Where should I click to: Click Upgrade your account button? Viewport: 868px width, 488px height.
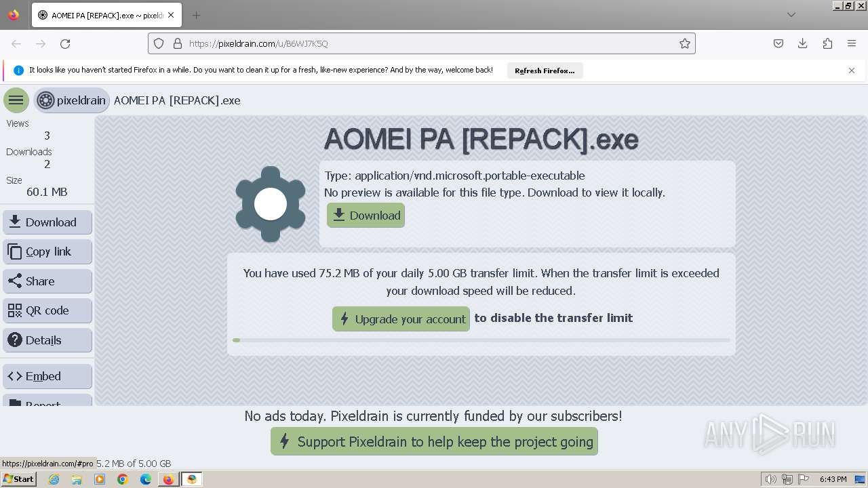pyautogui.click(x=401, y=319)
